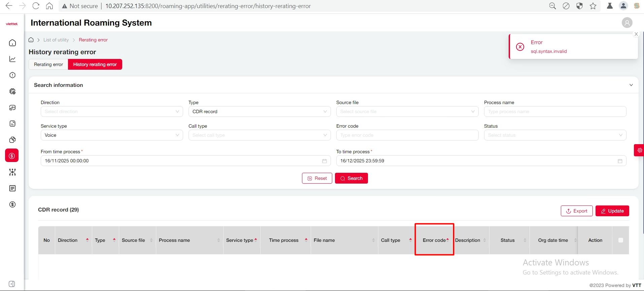Click the red dollar icon in sidebar

[12, 156]
